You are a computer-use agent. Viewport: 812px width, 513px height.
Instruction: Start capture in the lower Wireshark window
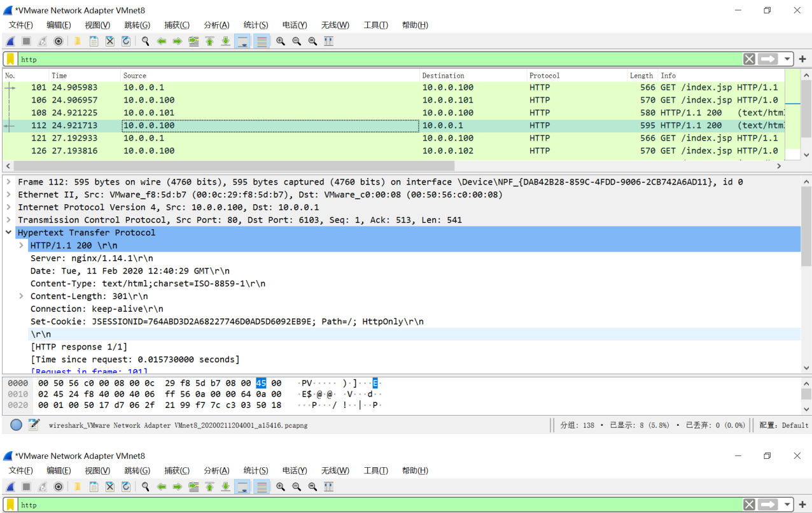coord(10,487)
